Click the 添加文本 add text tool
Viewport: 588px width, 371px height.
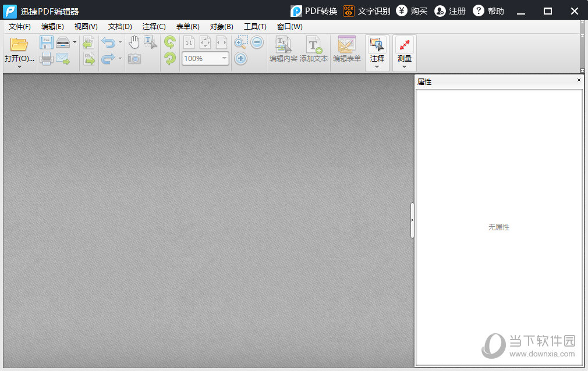313,49
